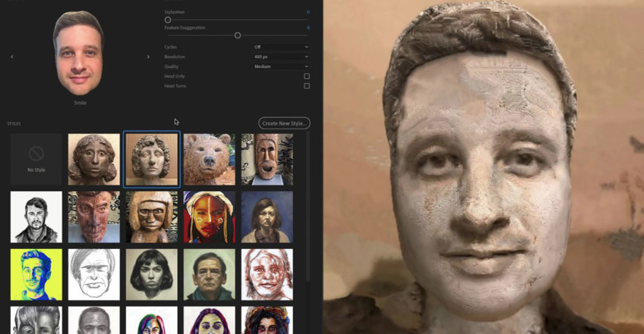This screenshot has width=644, height=334.
Task: Select the wooden open-mouth mask style
Action: pos(267,159)
